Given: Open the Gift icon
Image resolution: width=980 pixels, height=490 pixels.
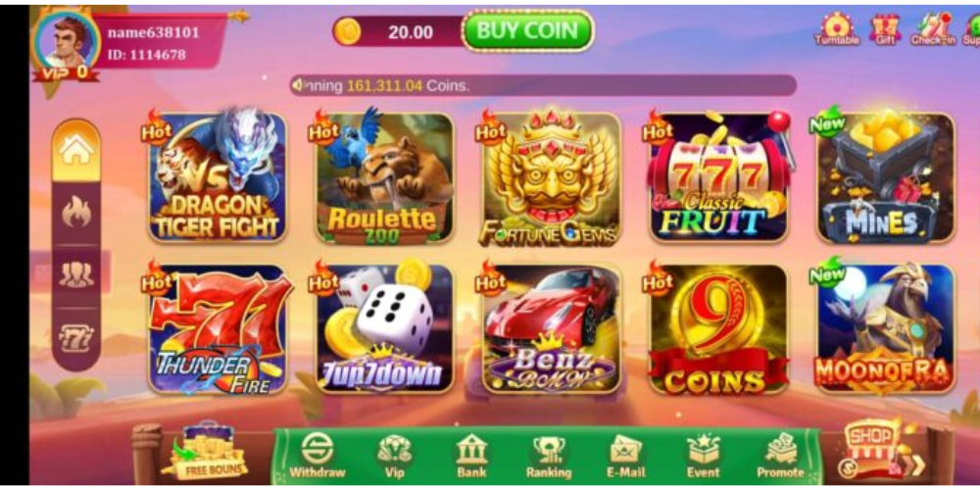Looking at the screenshot, I should point(885,29).
